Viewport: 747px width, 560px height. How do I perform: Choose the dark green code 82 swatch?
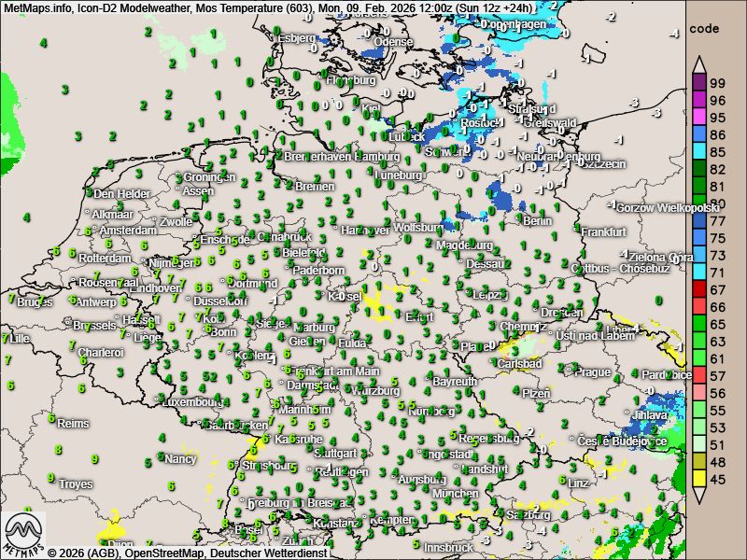698,169
